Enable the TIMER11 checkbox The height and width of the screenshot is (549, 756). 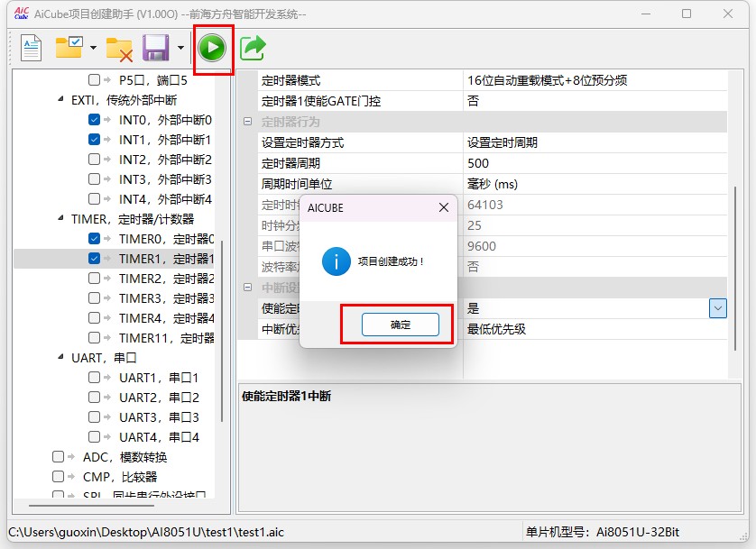(x=94, y=337)
